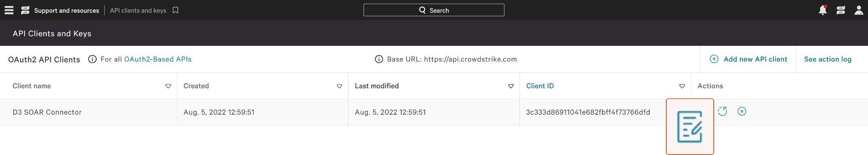Reset secret for D3 SOAR Connector

[x=723, y=111]
